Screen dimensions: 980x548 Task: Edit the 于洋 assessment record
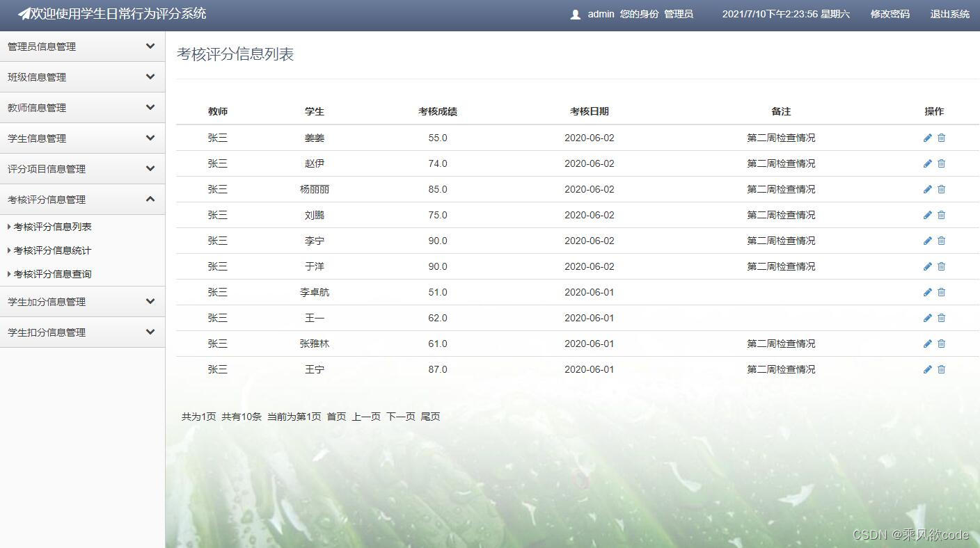927,266
